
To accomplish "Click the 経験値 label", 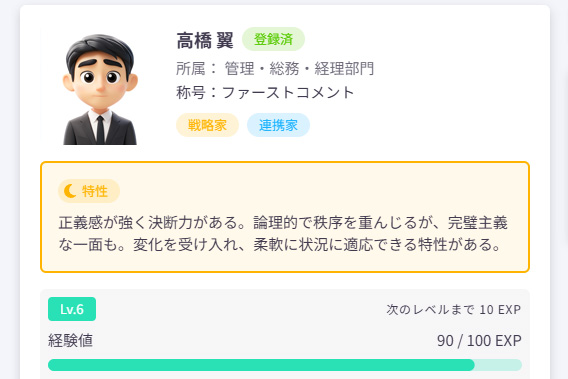I will [x=70, y=341].
